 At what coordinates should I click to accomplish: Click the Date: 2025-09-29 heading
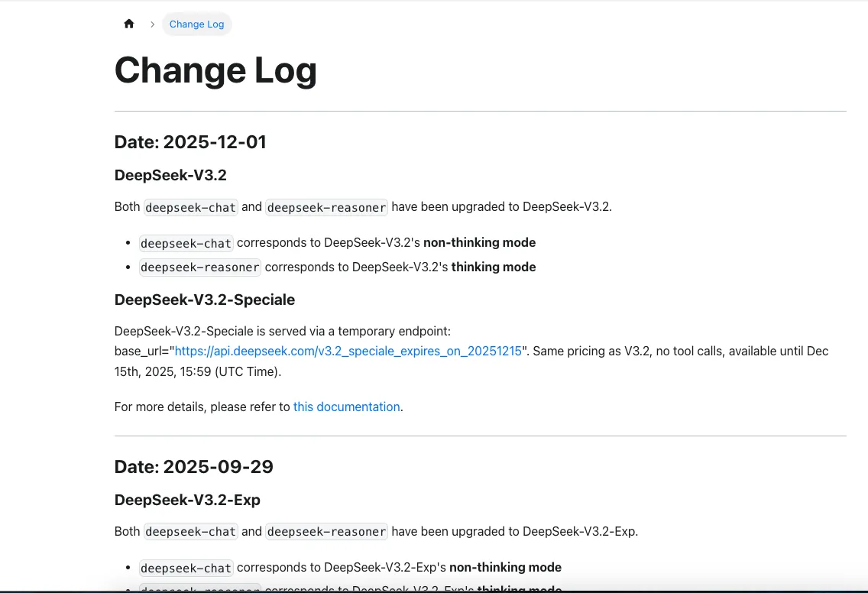tap(193, 467)
